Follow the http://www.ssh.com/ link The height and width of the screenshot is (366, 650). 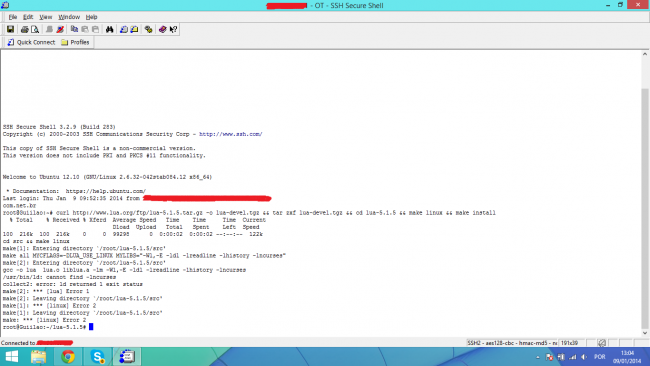tap(230, 134)
